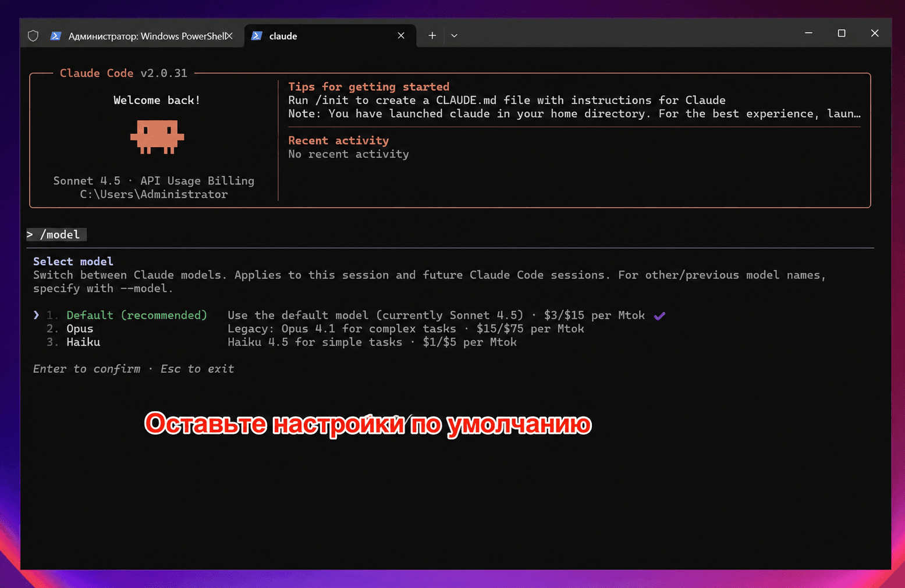Click the 'Legacy: Opus 4.1 for complex tasks' description
The width and height of the screenshot is (905, 588).
pyautogui.click(x=406, y=329)
